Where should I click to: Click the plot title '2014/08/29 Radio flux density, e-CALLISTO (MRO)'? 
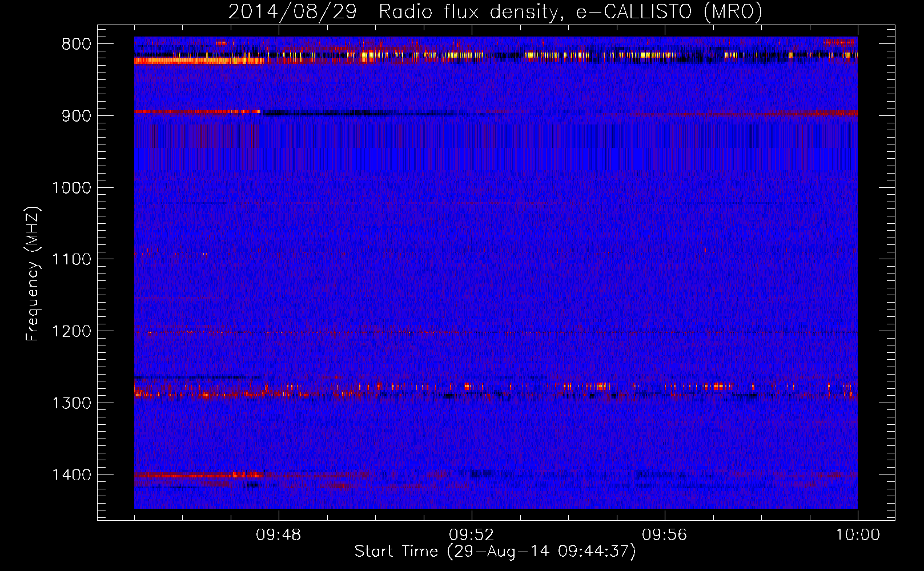click(x=495, y=11)
